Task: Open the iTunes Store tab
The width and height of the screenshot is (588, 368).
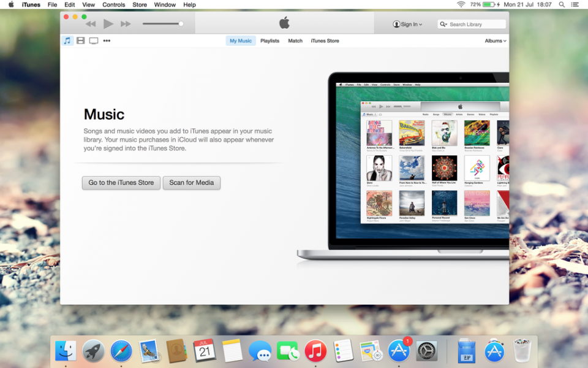Action: click(x=325, y=41)
